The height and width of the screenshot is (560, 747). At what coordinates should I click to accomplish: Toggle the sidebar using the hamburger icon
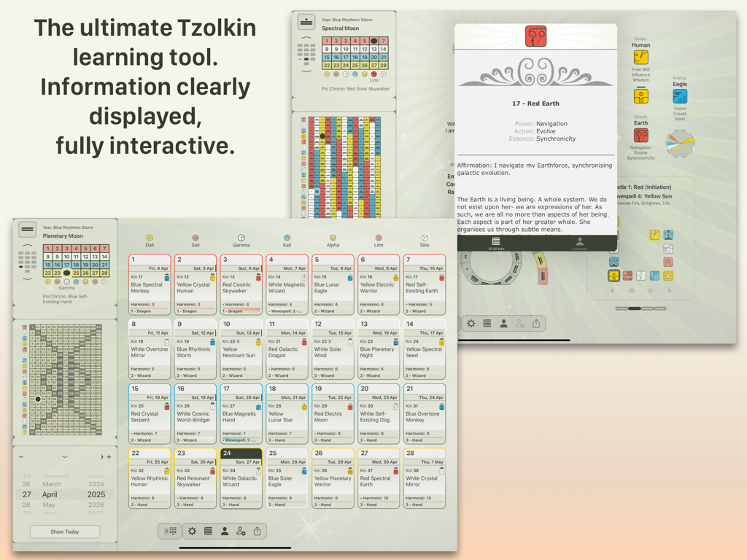28,230
